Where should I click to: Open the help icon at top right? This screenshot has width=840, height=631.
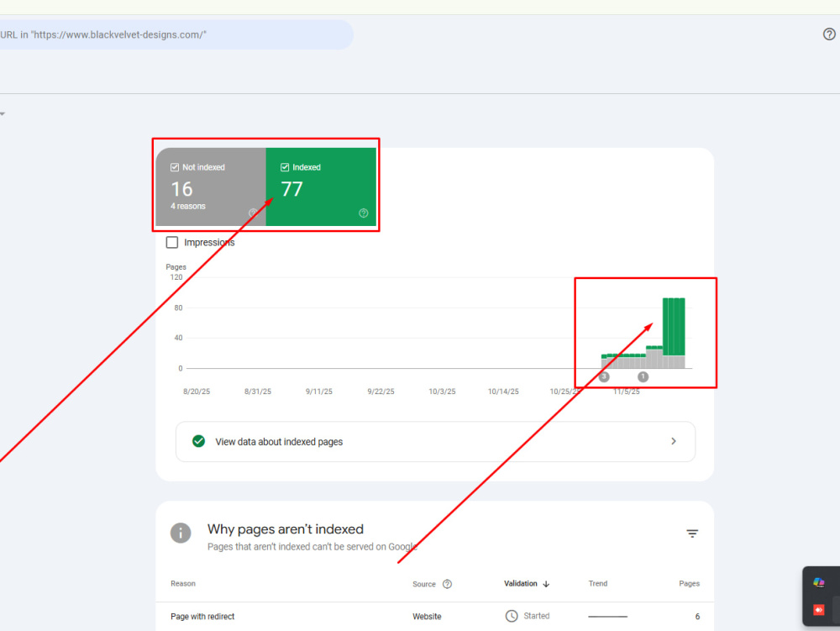(x=829, y=34)
